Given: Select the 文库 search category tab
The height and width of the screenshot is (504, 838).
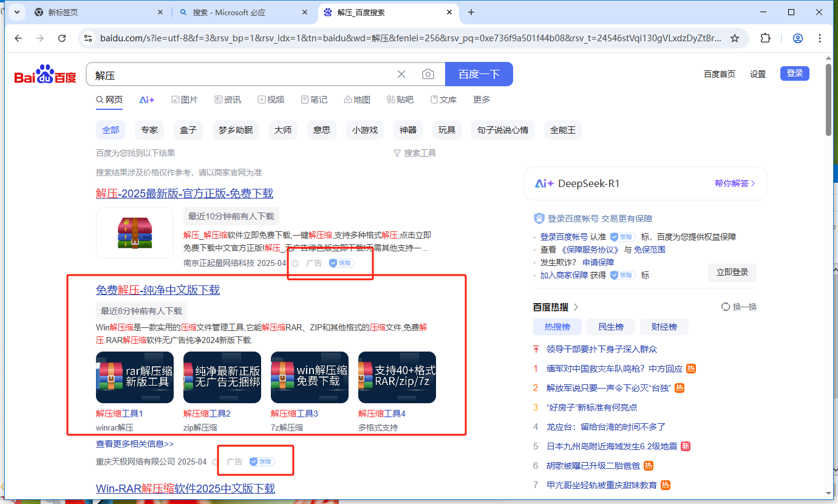Looking at the screenshot, I should click(x=443, y=100).
